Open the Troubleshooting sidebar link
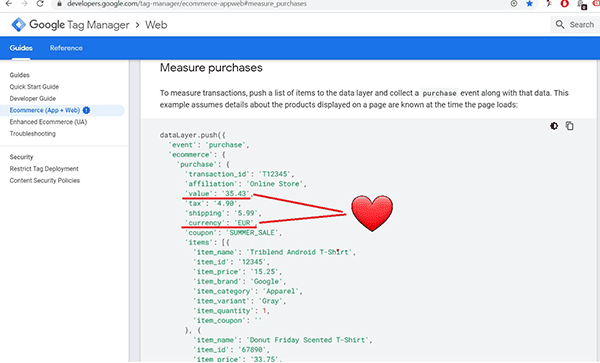 33,134
